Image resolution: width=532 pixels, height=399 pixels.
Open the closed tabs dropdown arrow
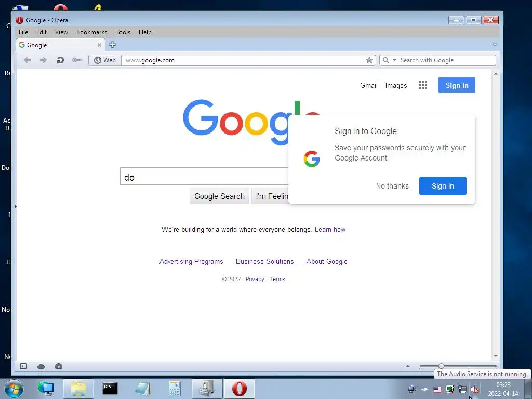tap(495, 45)
